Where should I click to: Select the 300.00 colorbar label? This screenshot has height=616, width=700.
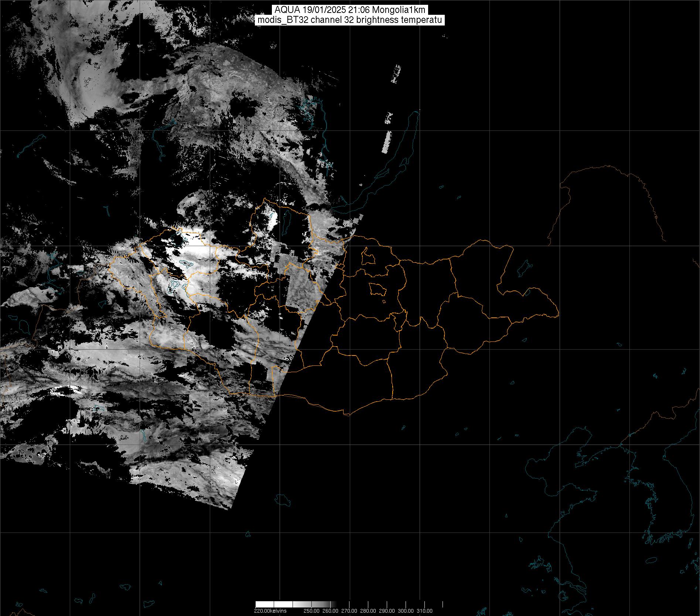click(x=406, y=611)
